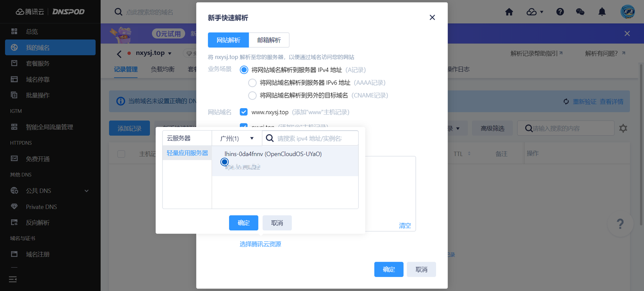Viewport: 644px width, 291px height.
Task: Click the page vertical scrollbar
Action: pos(641,145)
